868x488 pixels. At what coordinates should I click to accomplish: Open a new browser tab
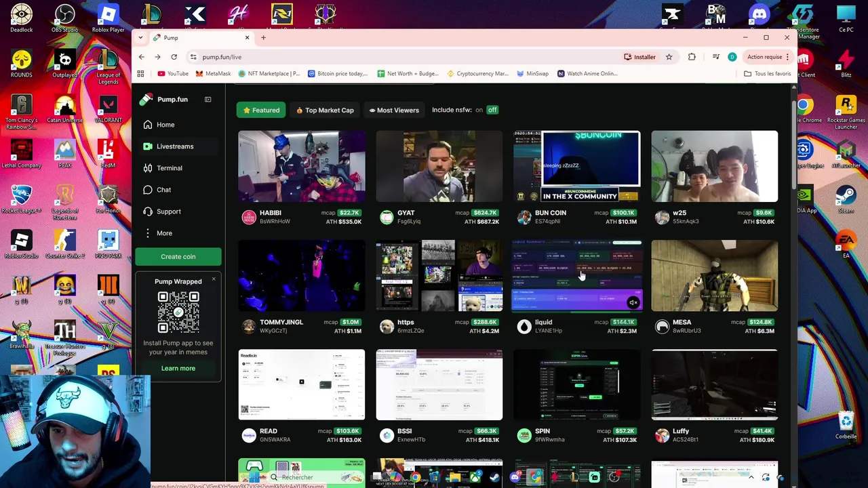(x=264, y=37)
